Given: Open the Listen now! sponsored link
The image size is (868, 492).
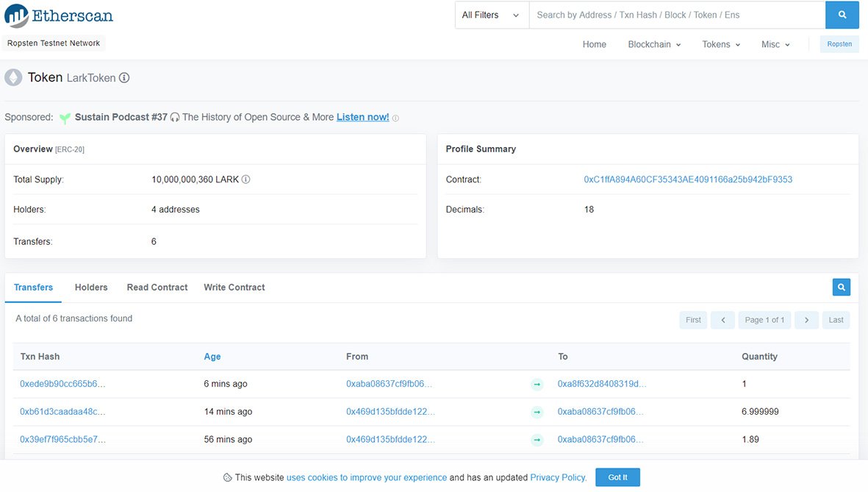Looking at the screenshot, I should coord(362,118).
